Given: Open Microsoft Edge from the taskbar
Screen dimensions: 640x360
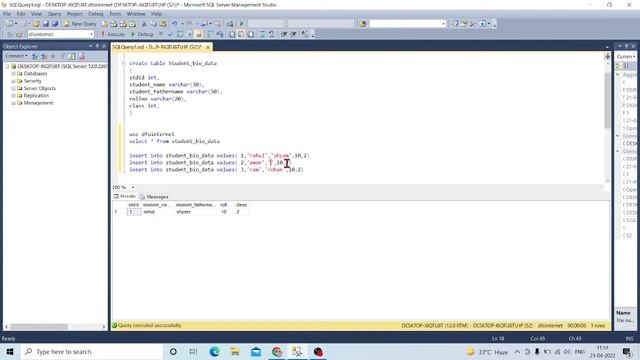Looking at the screenshot, I should (214, 352).
